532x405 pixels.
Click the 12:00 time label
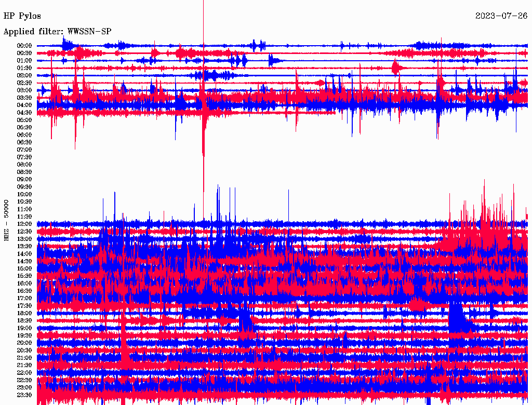(24, 224)
